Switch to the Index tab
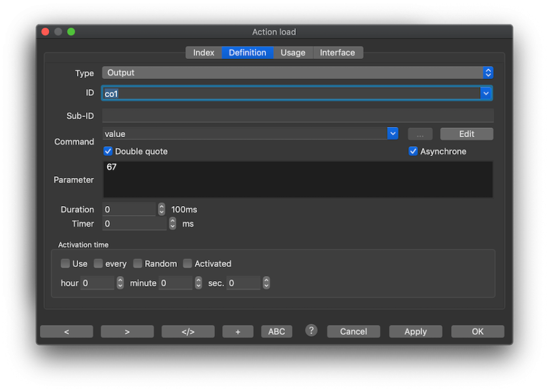This screenshot has height=392, width=549. 203,53
